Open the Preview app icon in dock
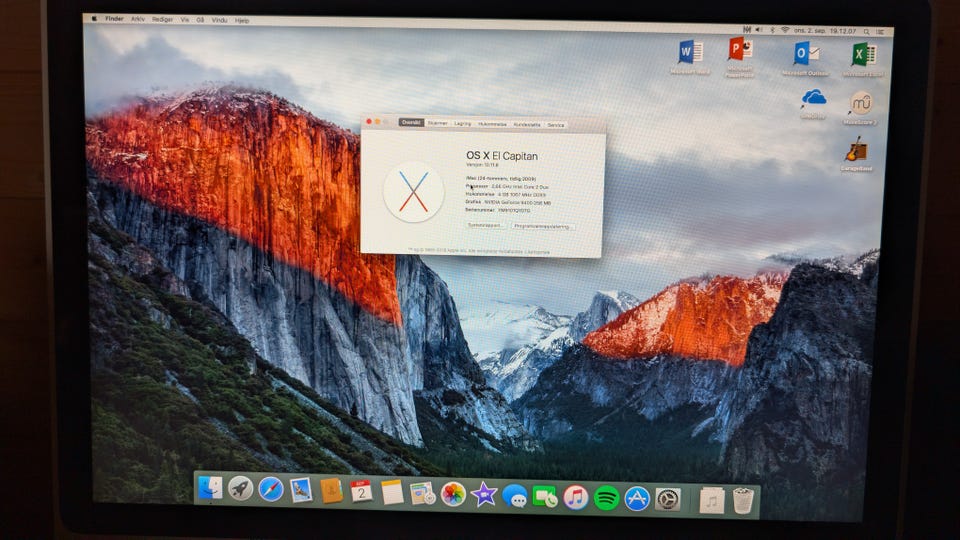Viewport: 960px width, 540px height. point(422,493)
